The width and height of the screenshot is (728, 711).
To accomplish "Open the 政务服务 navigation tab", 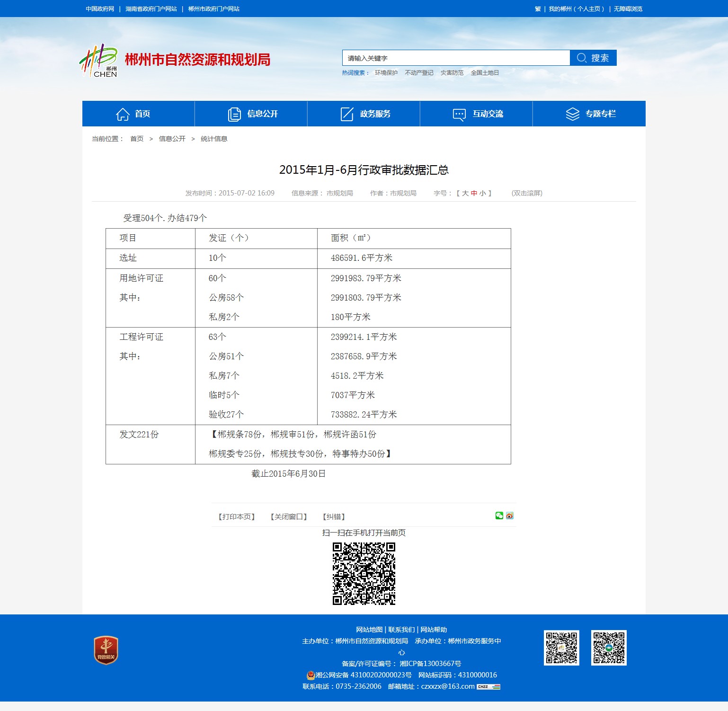I will 364,114.
